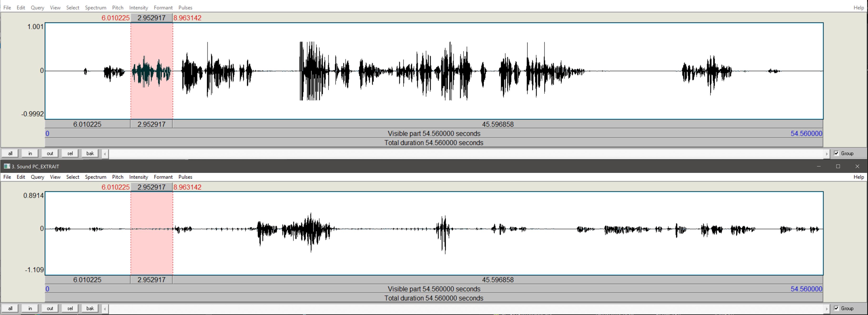Open Edit menu in upper sound window
This screenshot has height=315, width=868.
pyautogui.click(x=21, y=7)
